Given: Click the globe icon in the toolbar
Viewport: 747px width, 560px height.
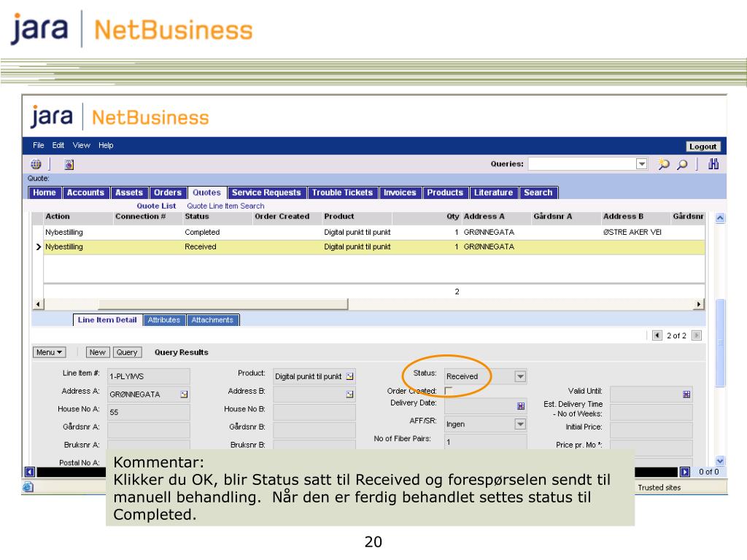Looking at the screenshot, I should tap(36, 164).
